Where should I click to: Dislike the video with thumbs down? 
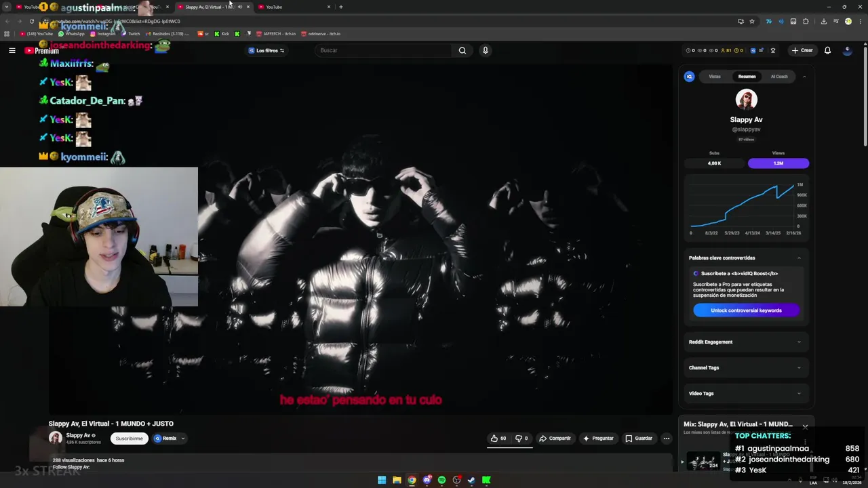521,439
